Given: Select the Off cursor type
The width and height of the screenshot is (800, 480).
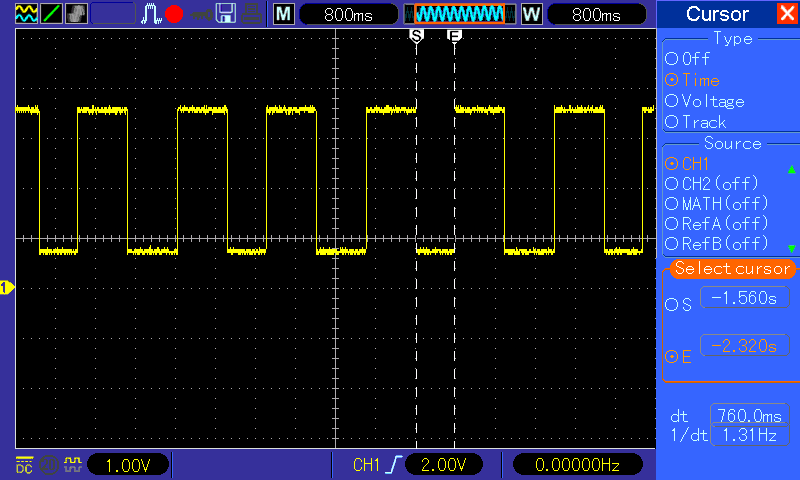Looking at the screenshot, I should tap(688, 59).
